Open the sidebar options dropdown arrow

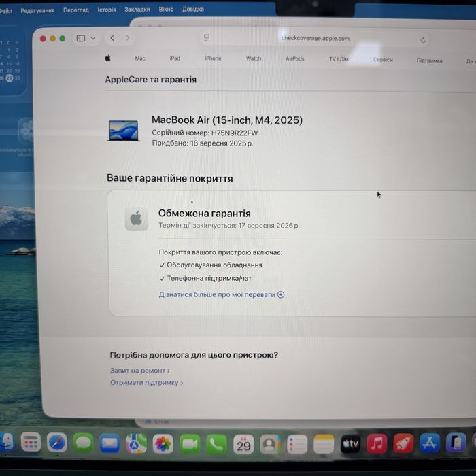(x=93, y=38)
